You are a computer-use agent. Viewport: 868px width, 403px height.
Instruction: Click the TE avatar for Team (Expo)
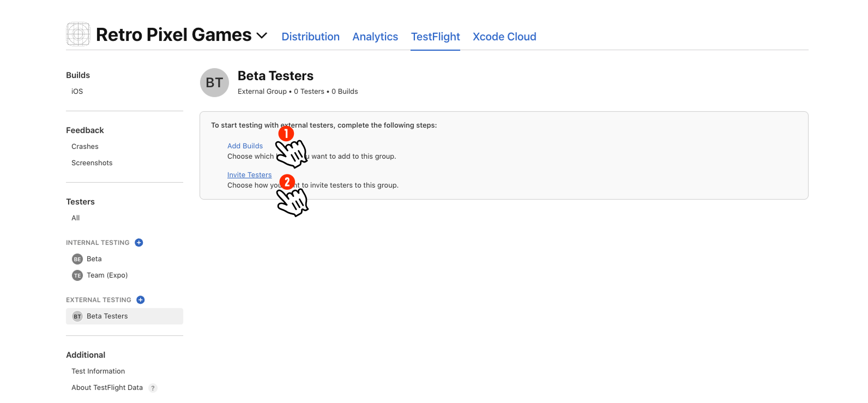pos(77,275)
